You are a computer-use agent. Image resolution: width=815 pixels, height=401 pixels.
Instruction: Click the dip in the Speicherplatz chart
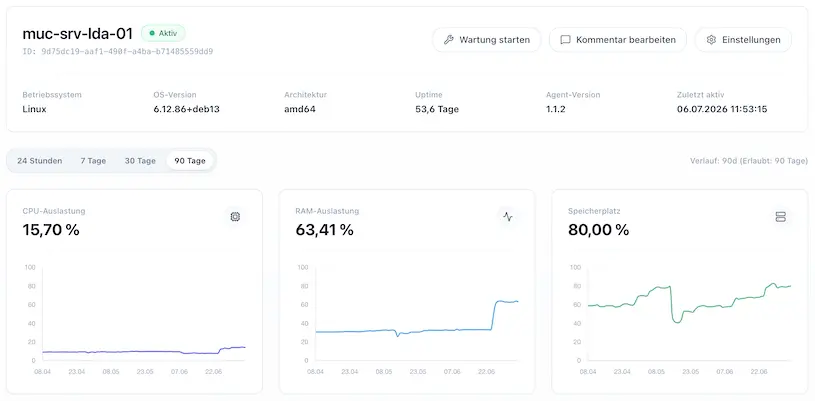click(x=676, y=318)
